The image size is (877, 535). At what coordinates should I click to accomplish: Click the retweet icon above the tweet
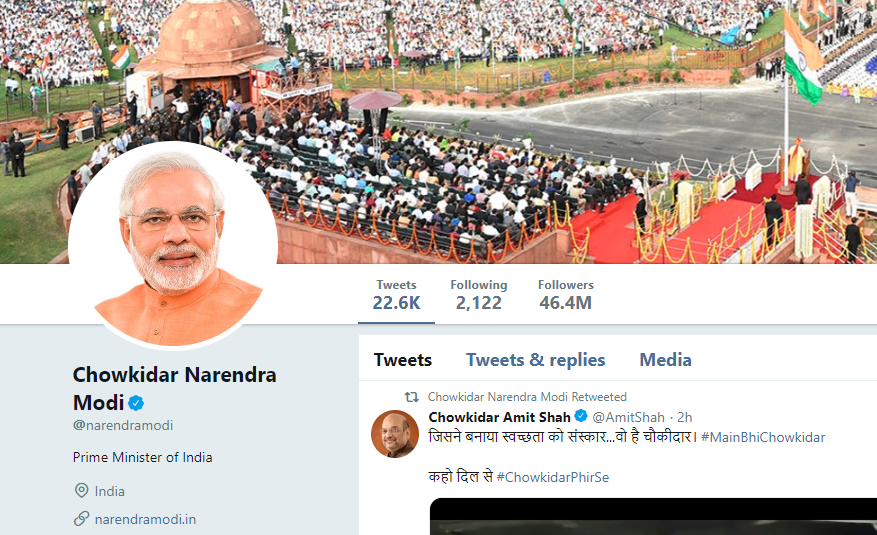pyautogui.click(x=412, y=397)
